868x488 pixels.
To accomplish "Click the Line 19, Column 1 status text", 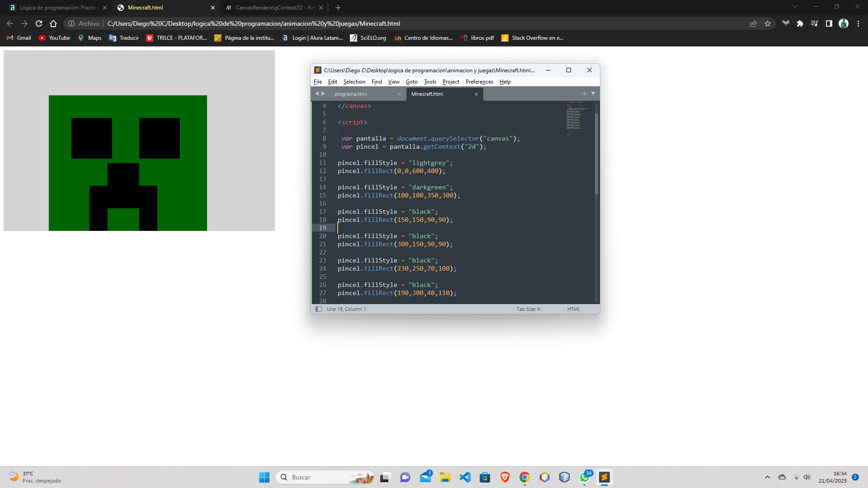I will pyautogui.click(x=346, y=309).
